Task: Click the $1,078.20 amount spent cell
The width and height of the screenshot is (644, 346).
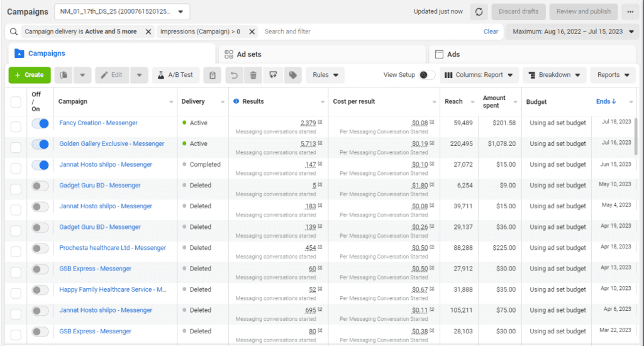Action: pos(501,144)
